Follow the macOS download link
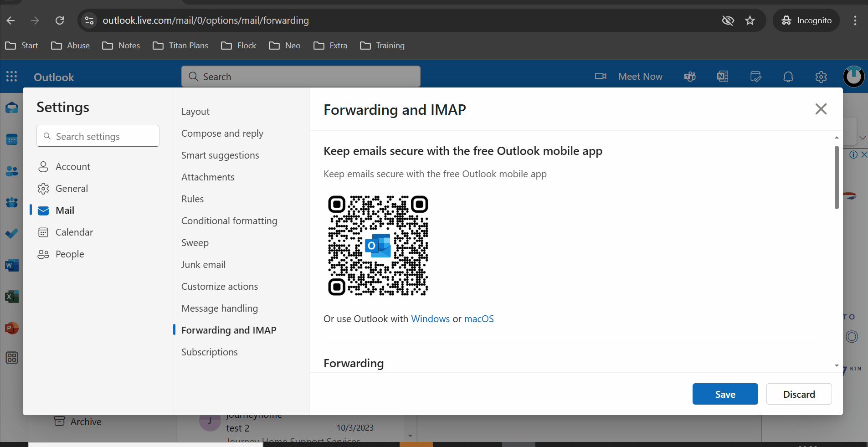The height and width of the screenshot is (447, 868). (479, 319)
